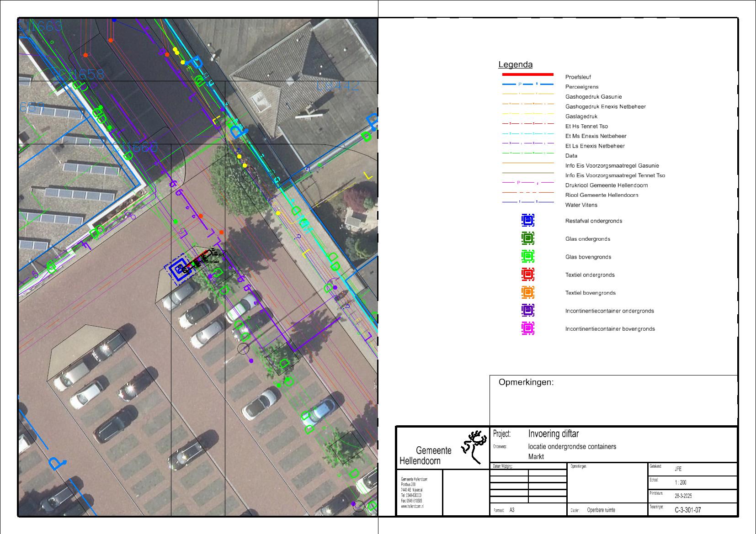Select the magenta Incontinentiecontainer bovengronds icon

click(527, 328)
